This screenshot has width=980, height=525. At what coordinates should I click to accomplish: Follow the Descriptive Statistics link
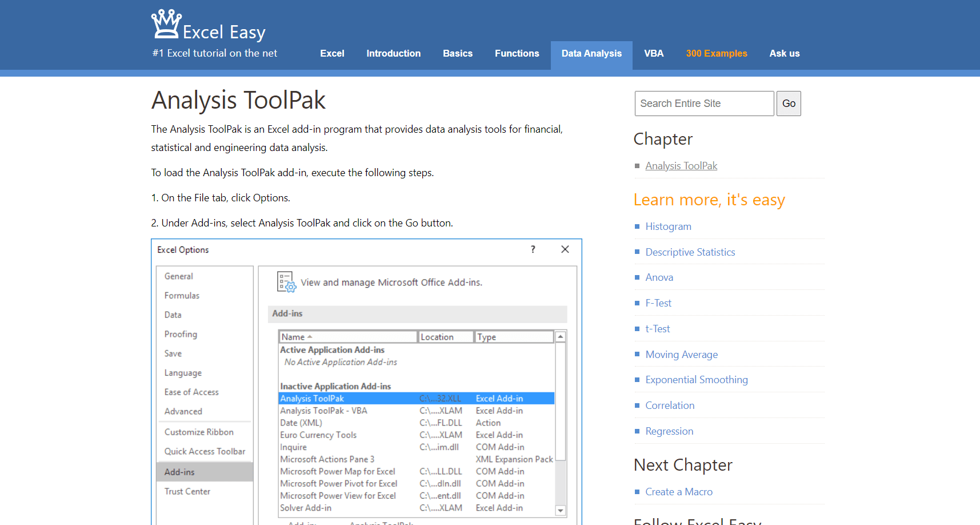tap(690, 252)
